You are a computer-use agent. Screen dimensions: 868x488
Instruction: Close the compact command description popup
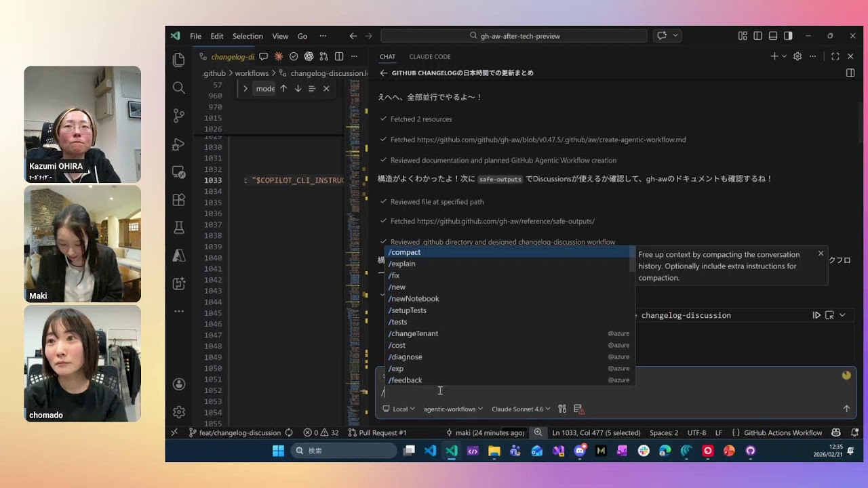click(x=821, y=253)
